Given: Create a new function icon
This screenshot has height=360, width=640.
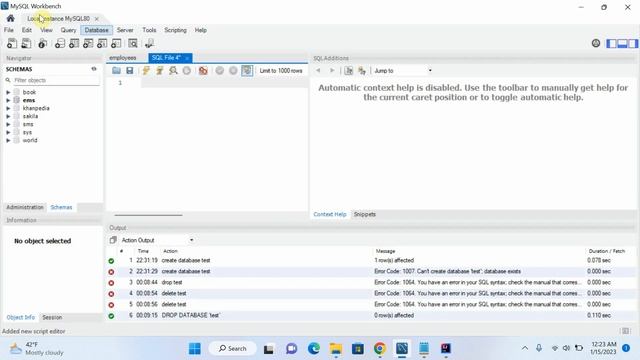Looking at the screenshot, I should (x=116, y=43).
